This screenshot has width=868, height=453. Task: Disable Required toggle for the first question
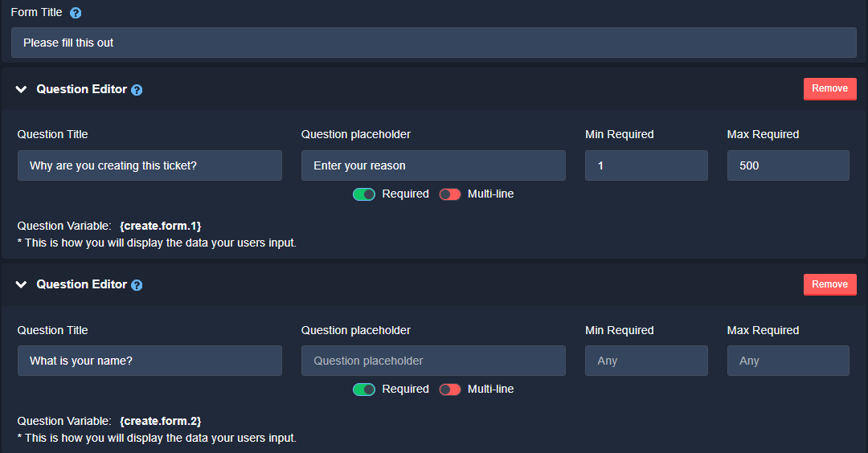(364, 194)
